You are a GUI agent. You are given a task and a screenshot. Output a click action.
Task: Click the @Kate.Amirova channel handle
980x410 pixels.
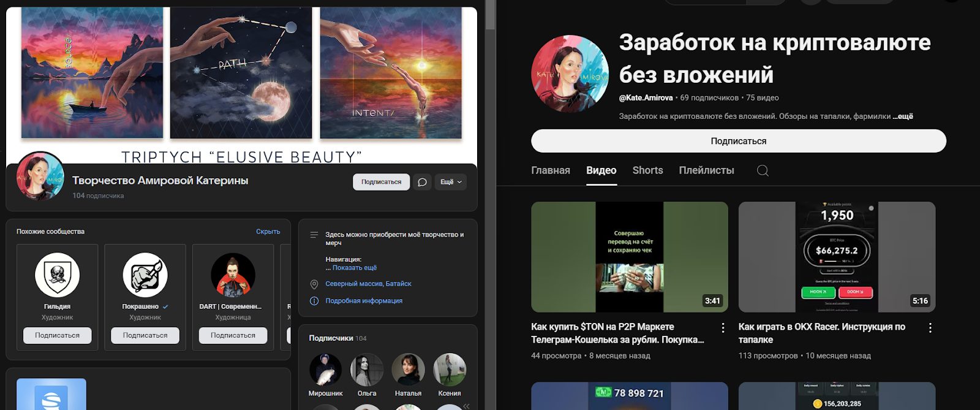coord(646,97)
